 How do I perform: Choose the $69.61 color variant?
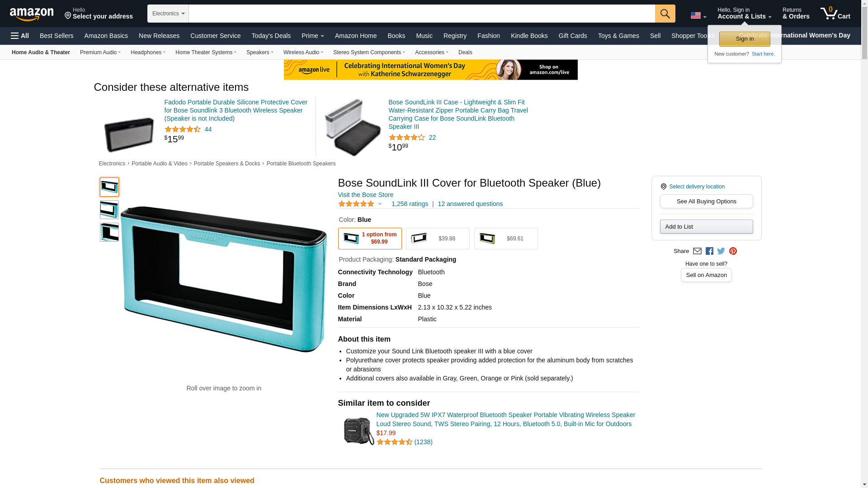point(506,239)
